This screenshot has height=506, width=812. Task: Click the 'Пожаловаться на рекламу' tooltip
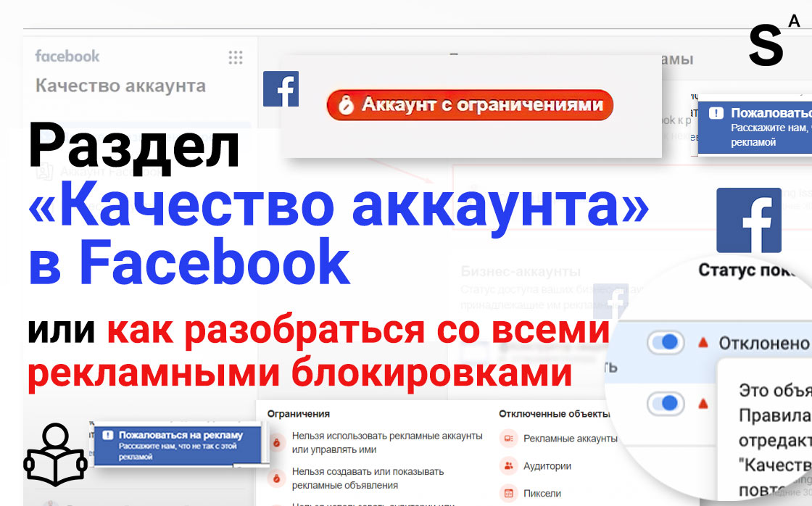point(177,445)
